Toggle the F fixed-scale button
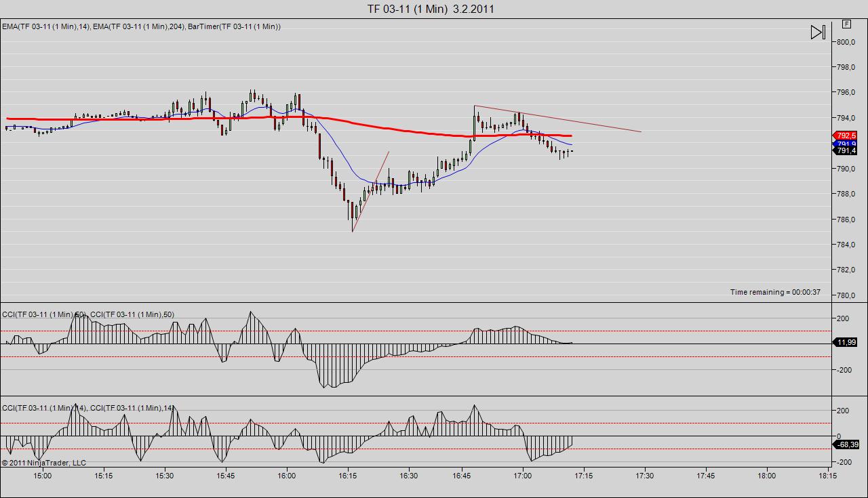The height and width of the screenshot is (498, 868). [x=846, y=24]
